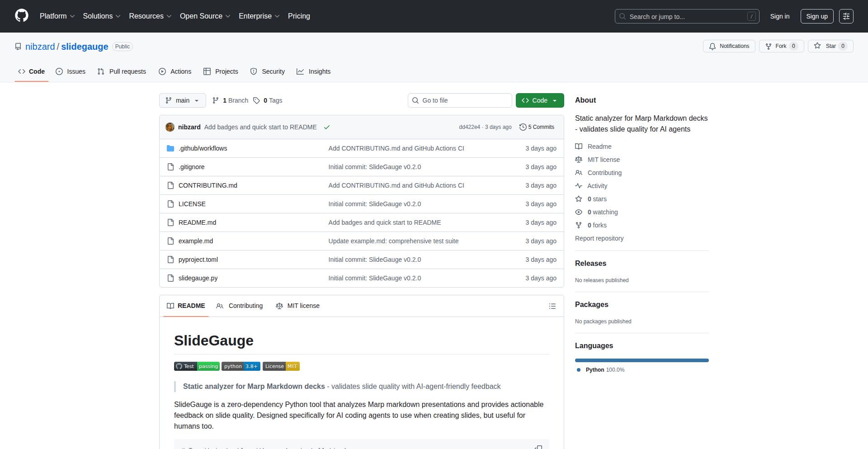Expand the main branch dropdown
The height and width of the screenshot is (449, 868).
click(x=182, y=100)
